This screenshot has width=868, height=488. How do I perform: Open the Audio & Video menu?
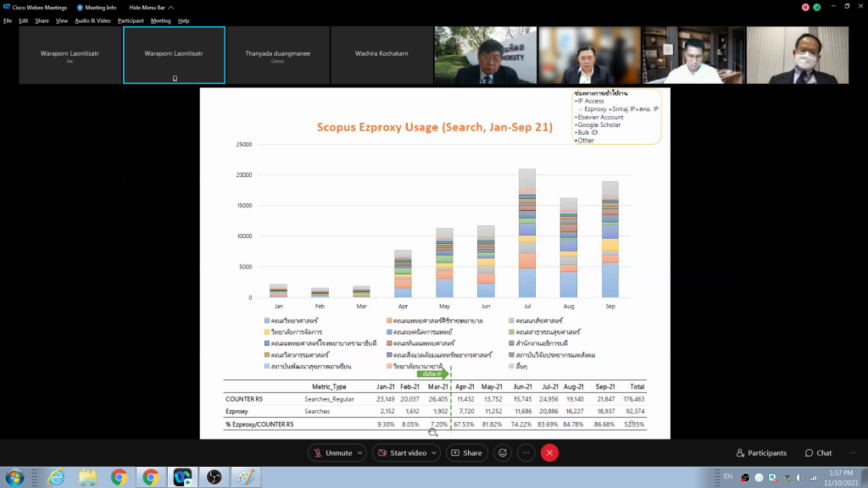(x=92, y=20)
